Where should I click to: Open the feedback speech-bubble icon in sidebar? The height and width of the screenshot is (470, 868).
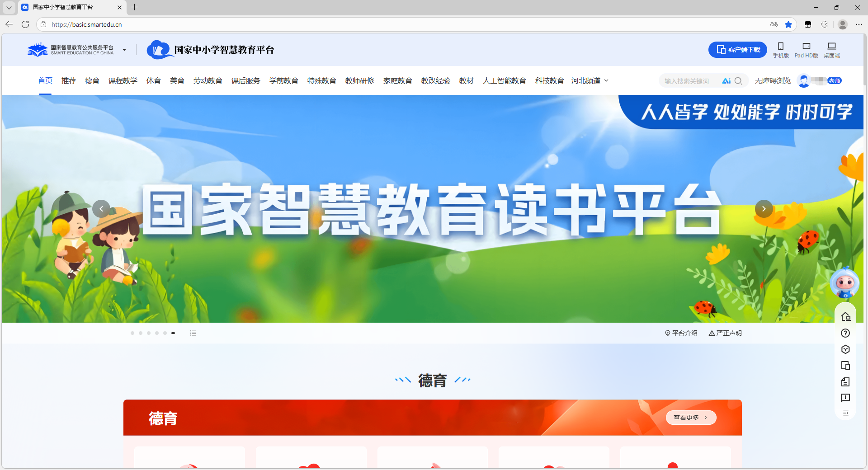845,398
